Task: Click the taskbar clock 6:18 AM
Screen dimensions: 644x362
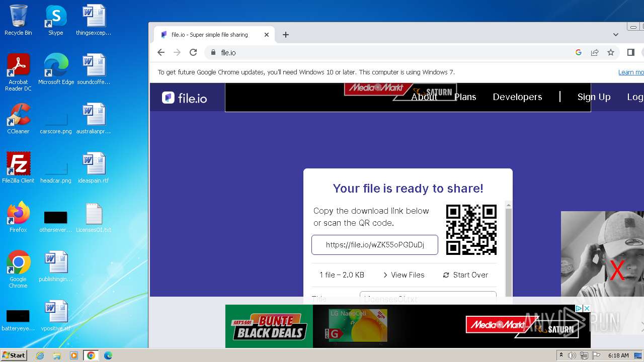Action: [618, 355]
